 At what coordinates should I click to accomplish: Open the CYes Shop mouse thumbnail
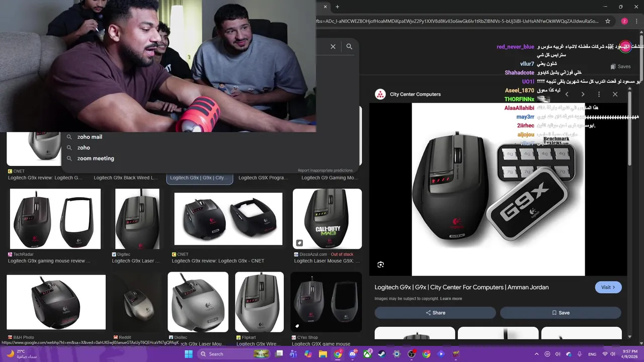[326, 302]
